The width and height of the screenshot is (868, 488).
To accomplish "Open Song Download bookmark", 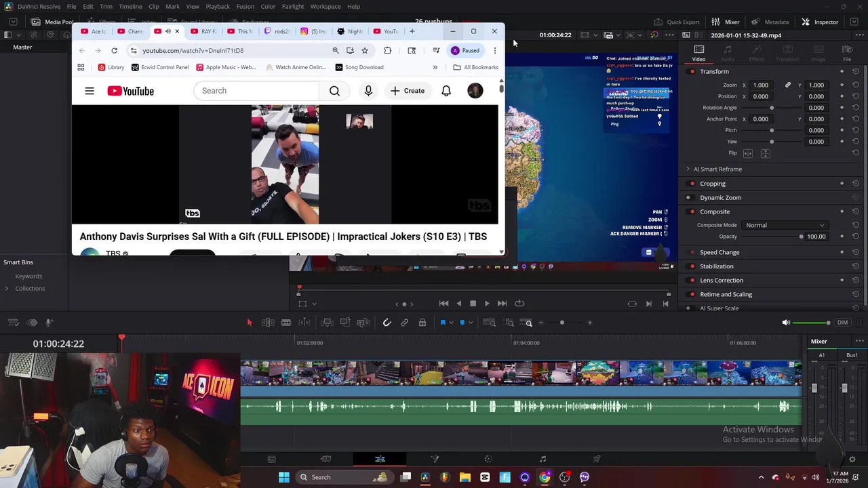I will pyautogui.click(x=359, y=67).
